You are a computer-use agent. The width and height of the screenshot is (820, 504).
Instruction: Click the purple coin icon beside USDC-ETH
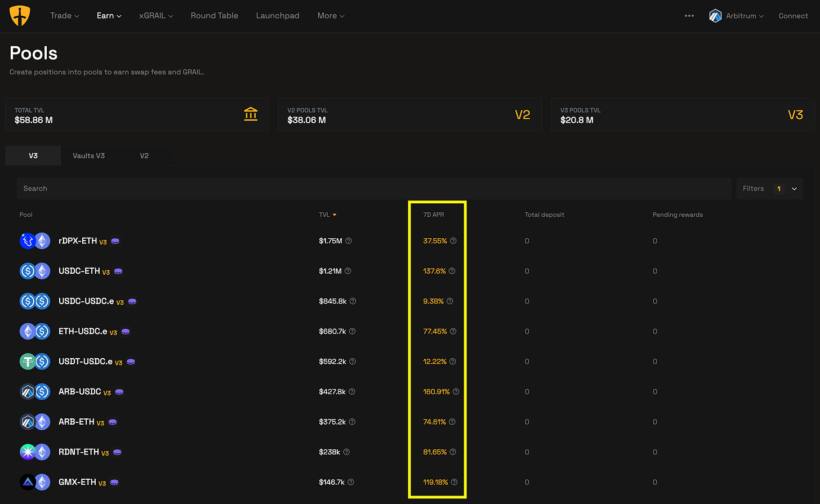click(x=118, y=271)
